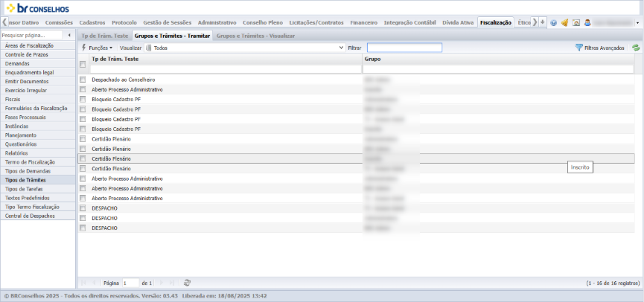
Task: Open Enquadramento legal in sidebar
Action: [38, 72]
